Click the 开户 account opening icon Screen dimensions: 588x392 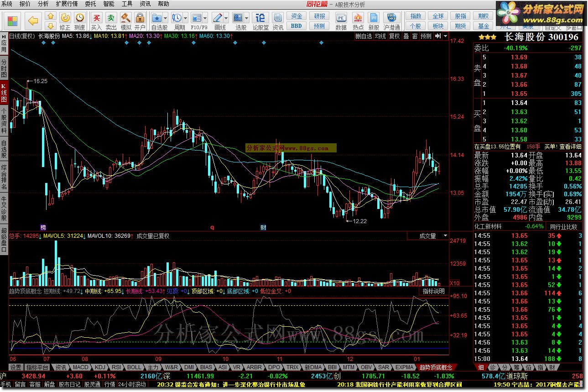(140, 21)
